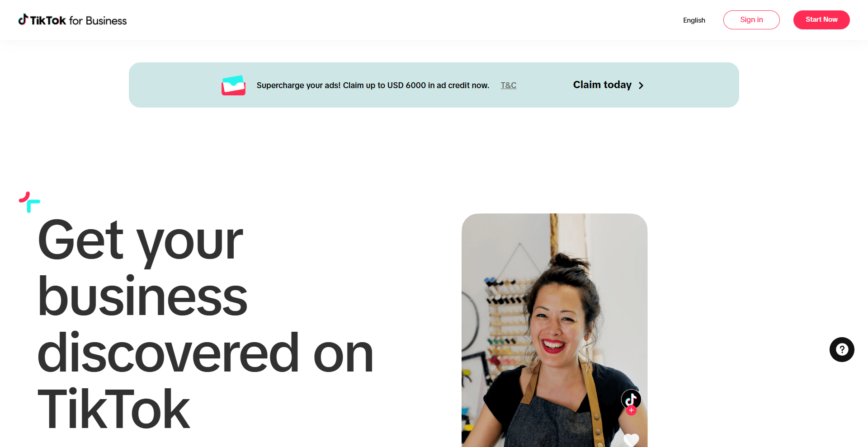Click the Sign in button
Viewport: 868px width, 447px height.
point(751,20)
